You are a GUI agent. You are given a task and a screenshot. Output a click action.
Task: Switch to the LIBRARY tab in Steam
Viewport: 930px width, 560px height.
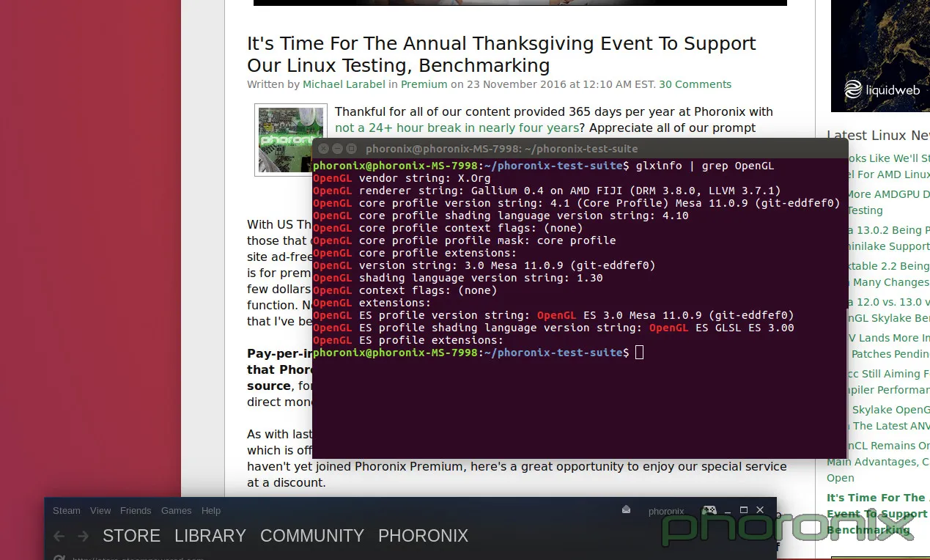coord(210,536)
